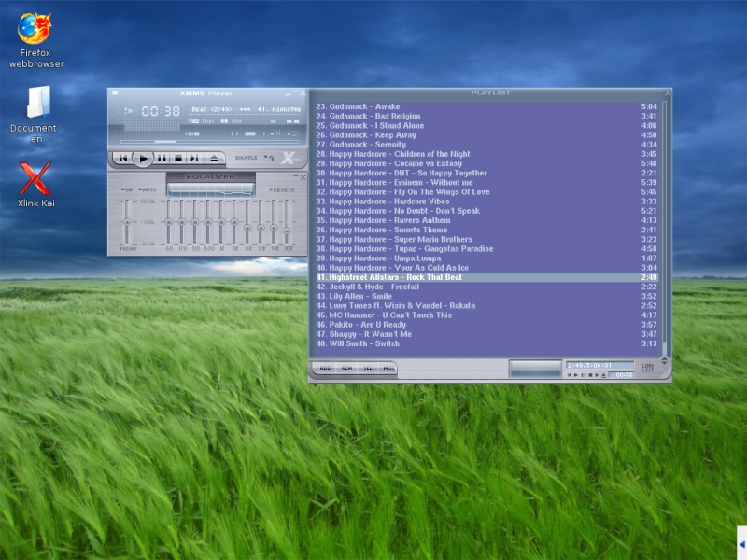Open the playlist ADD menu
The image size is (747, 560).
click(x=325, y=368)
